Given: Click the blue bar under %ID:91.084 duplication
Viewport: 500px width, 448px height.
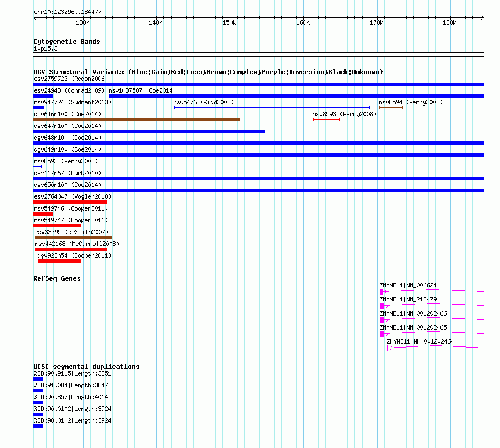Looking at the screenshot, I should [x=38, y=391].
